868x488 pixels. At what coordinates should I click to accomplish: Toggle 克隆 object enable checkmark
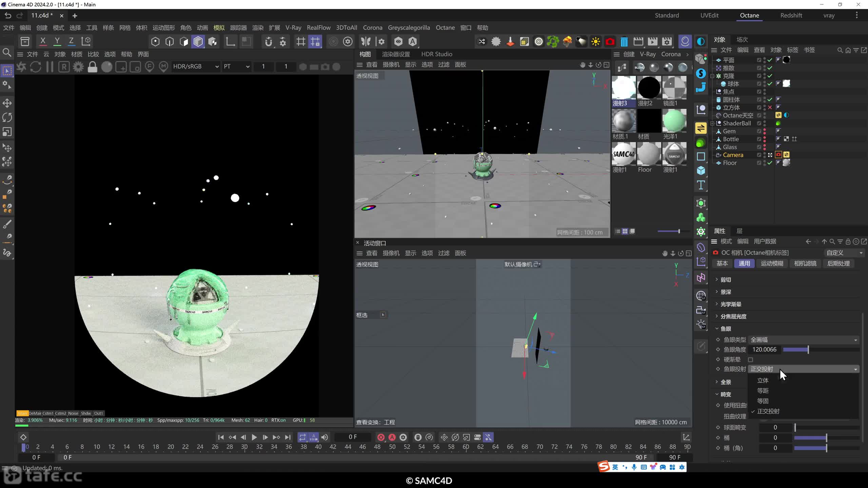770,76
